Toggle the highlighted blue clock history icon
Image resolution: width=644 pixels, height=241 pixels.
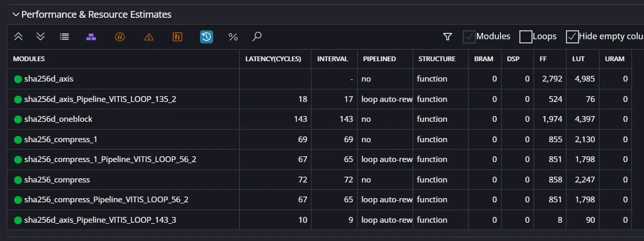click(x=206, y=37)
